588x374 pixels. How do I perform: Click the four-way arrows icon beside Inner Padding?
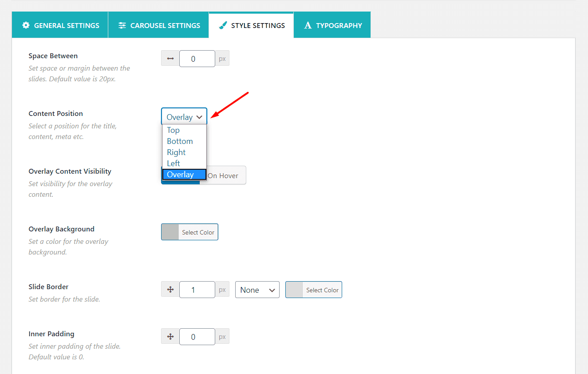pyautogui.click(x=170, y=337)
